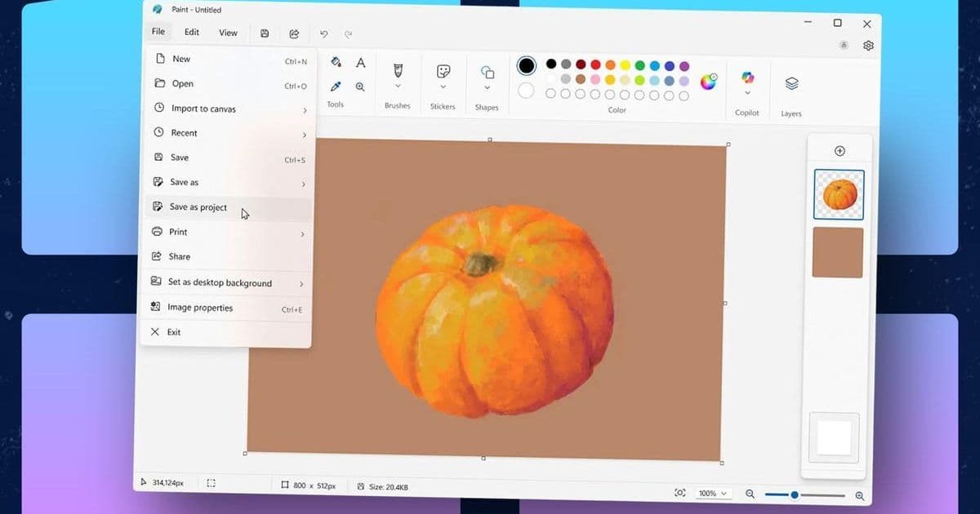Select Save as project from File menu
The width and height of the screenshot is (980, 514).
click(197, 207)
